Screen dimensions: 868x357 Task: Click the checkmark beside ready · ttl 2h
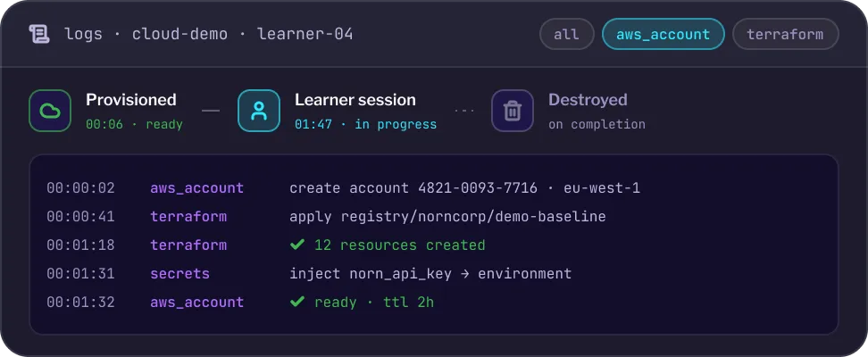(297, 302)
